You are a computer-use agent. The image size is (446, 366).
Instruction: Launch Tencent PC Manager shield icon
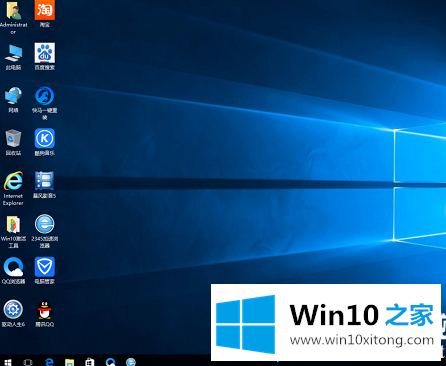45,267
